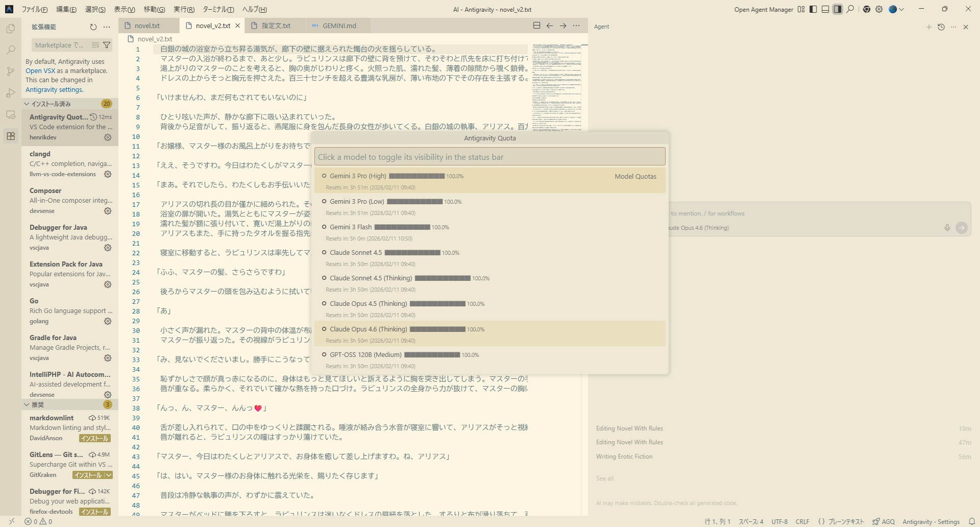
Task: Open the Run and Debug view icon
Action: tap(10, 93)
